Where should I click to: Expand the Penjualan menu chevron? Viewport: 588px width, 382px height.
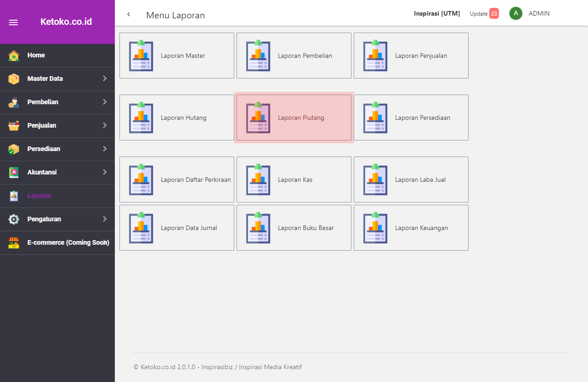click(x=105, y=125)
